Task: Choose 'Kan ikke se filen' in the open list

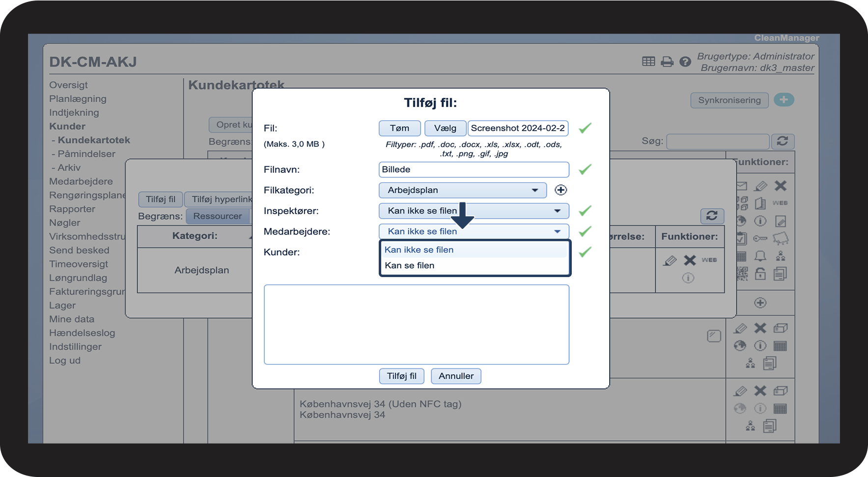Action: [419, 250]
